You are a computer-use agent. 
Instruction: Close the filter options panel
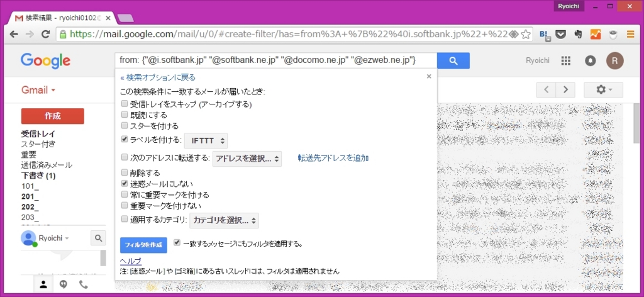[429, 76]
